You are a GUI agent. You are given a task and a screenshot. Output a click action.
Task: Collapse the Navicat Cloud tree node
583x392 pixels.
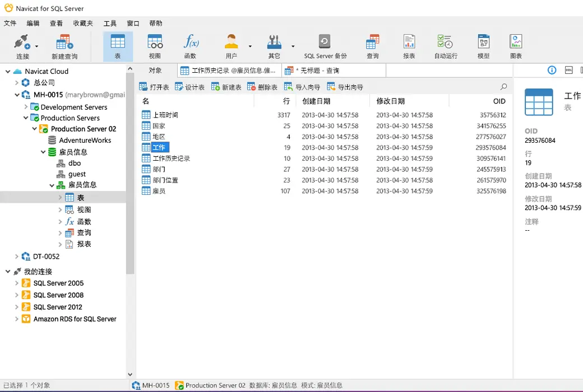(7, 71)
